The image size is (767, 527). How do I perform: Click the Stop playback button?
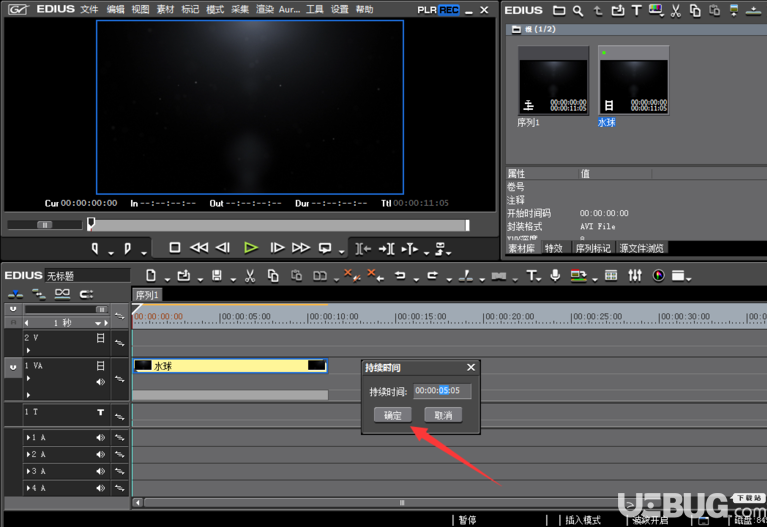(x=175, y=248)
